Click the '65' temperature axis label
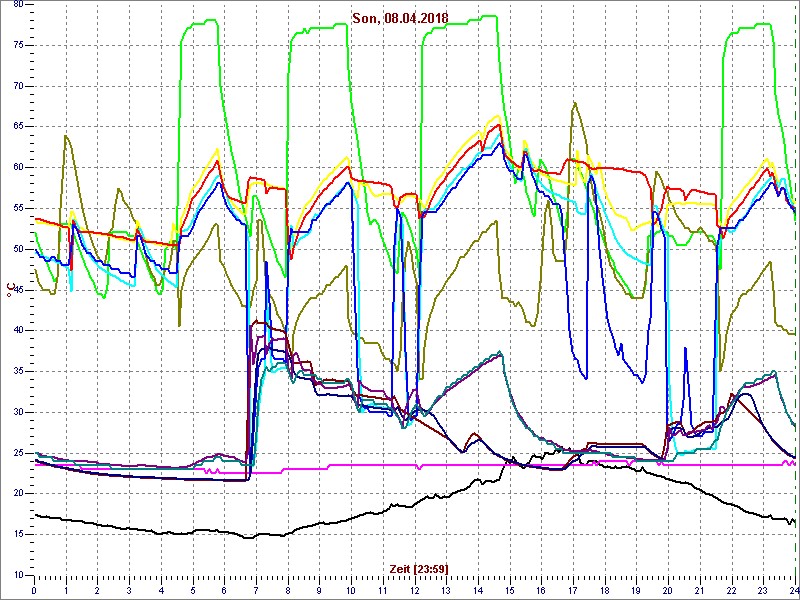Image resolution: width=800 pixels, height=600 pixels. [17, 127]
